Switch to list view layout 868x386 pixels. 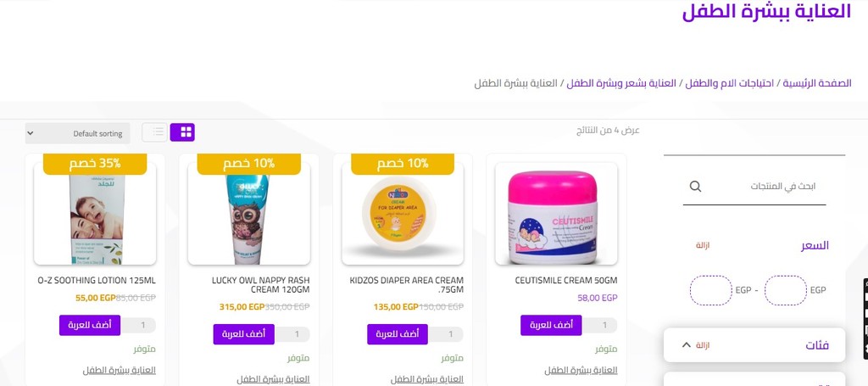[154, 131]
